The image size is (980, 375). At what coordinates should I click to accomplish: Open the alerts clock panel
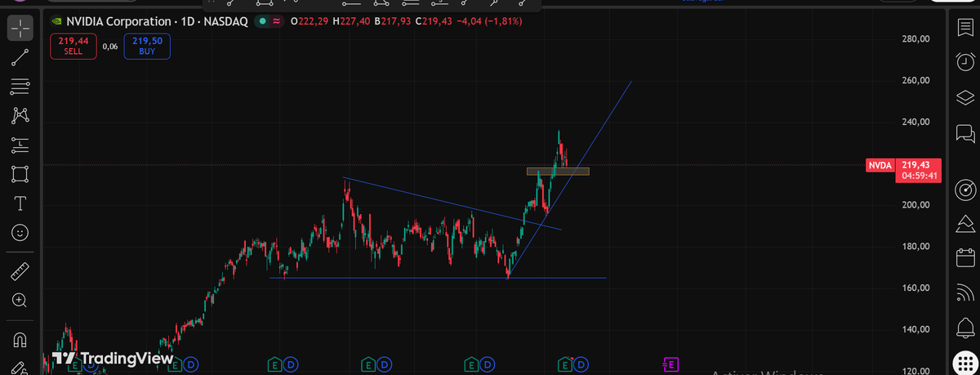(964, 61)
